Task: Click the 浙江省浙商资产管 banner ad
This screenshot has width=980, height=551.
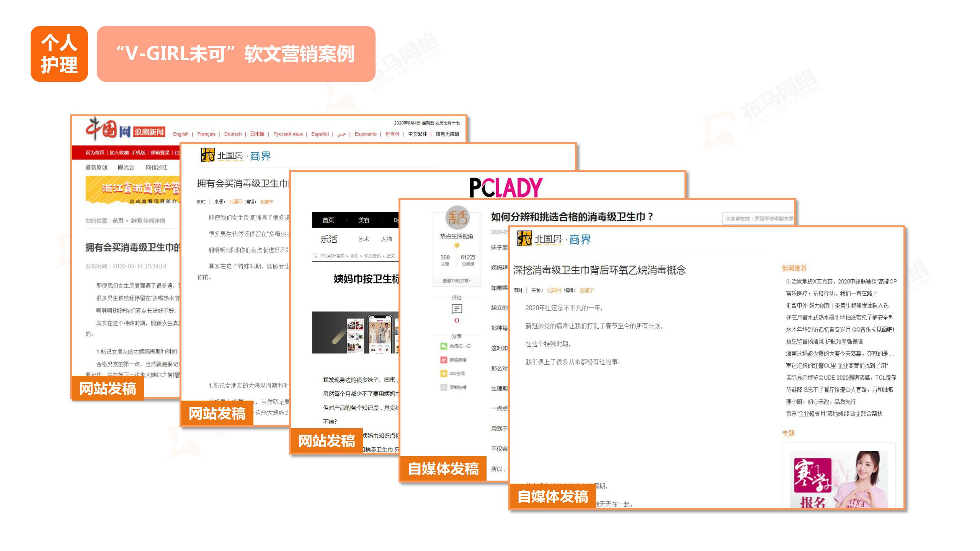Action: point(132,190)
